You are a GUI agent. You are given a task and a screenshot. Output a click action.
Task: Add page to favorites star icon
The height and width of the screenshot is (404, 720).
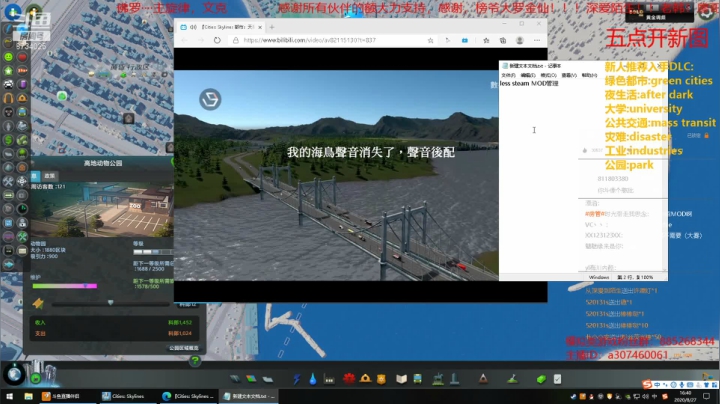click(431, 40)
